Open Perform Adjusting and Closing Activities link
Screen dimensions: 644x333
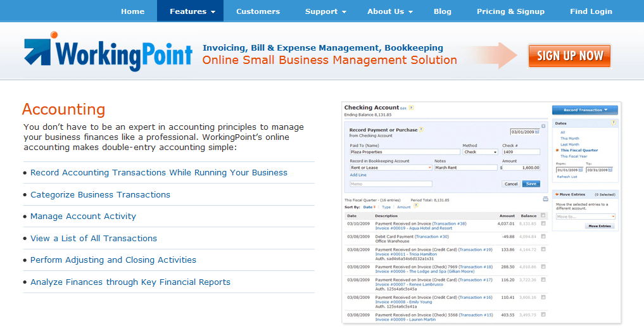[x=113, y=260]
